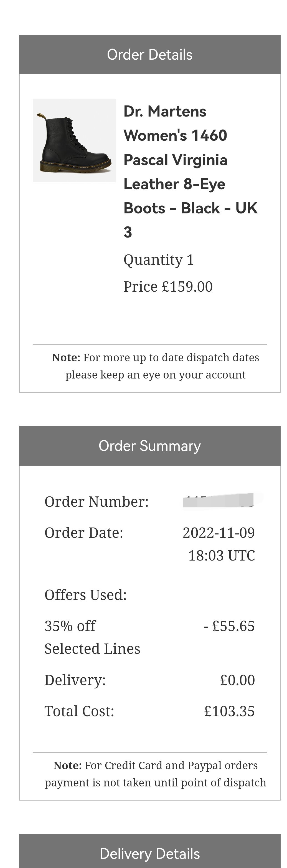The image size is (287, 868).
Task: Select the Order Summary header
Action: click(149, 446)
